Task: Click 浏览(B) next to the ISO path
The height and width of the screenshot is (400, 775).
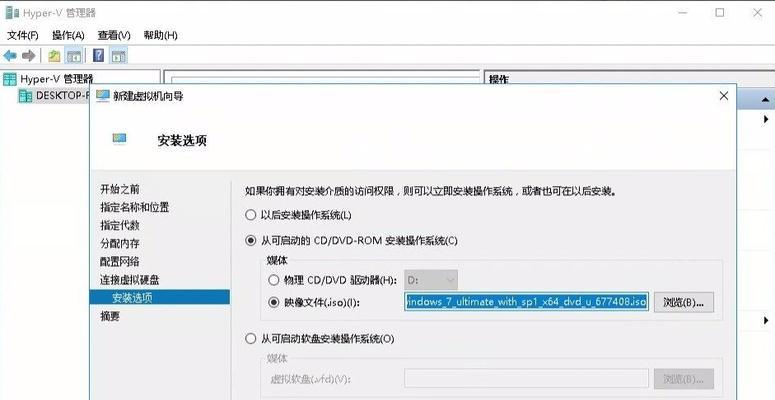Action: (x=684, y=302)
